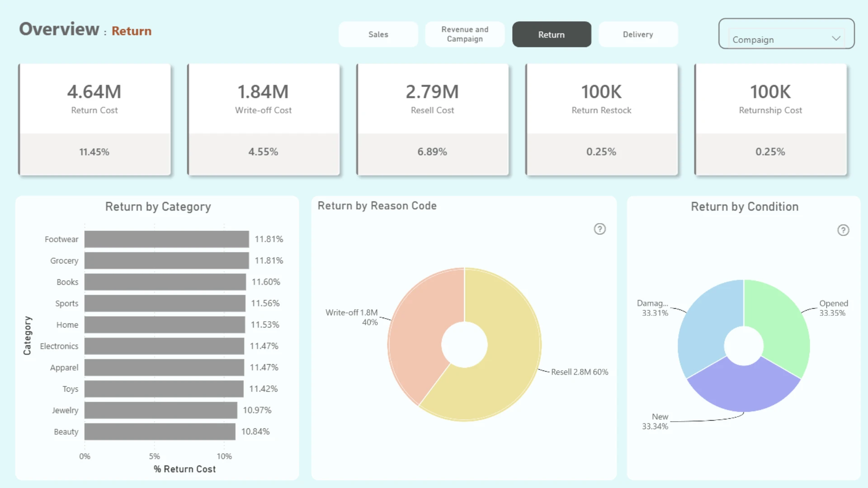Switch to the Sales tab

pyautogui.click(x=378, y=34)
